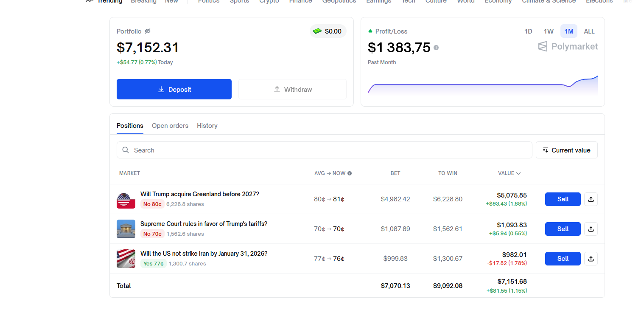Open the Current value sort dropdown

(x=566, y=150)
